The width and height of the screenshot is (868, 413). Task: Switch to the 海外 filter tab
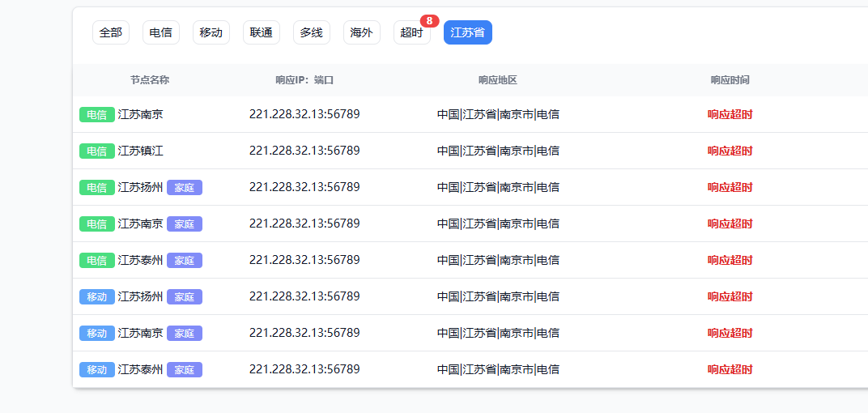tap(361, 32)
